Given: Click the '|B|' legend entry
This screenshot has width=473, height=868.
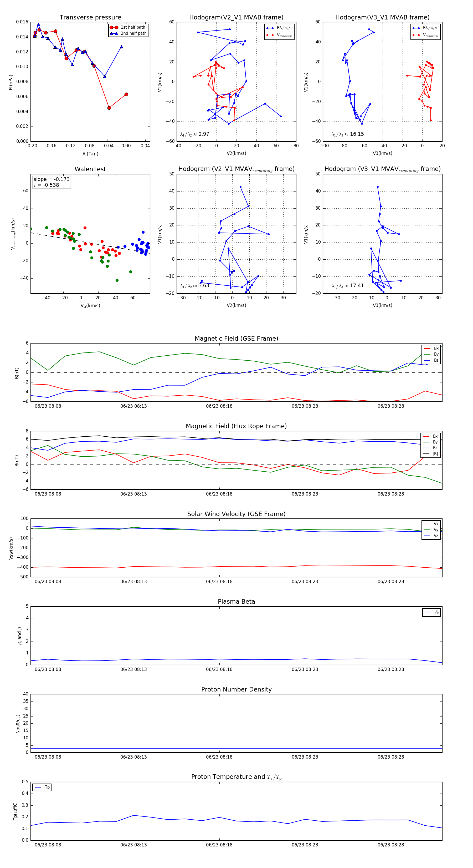Looking at the screenshot, I should (431, 454).
